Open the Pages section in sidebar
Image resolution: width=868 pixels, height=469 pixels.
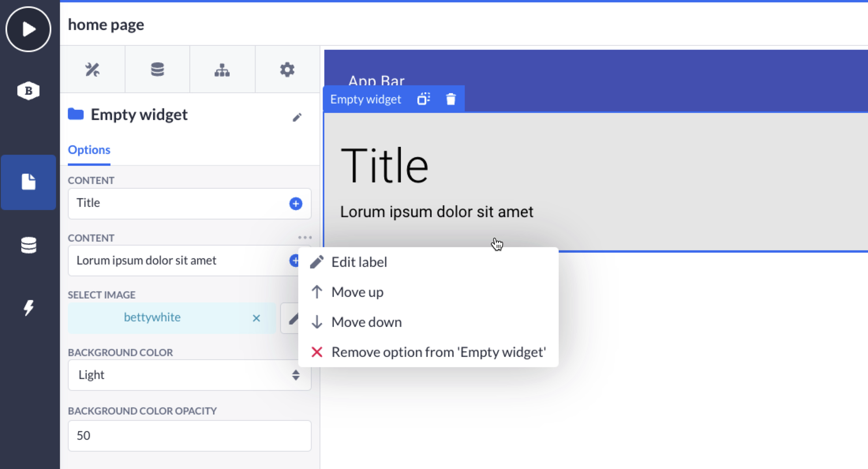click(28, 182)
